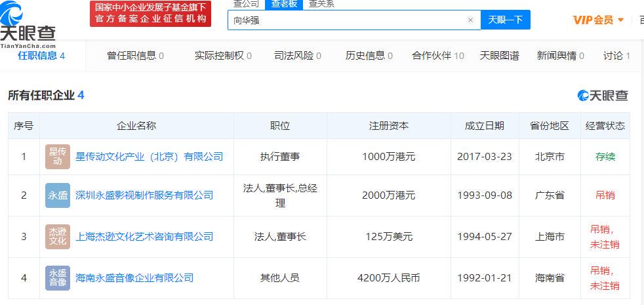Click the date 2017-03-23
Screen dimensions: 644x305
tap(485, 157)
